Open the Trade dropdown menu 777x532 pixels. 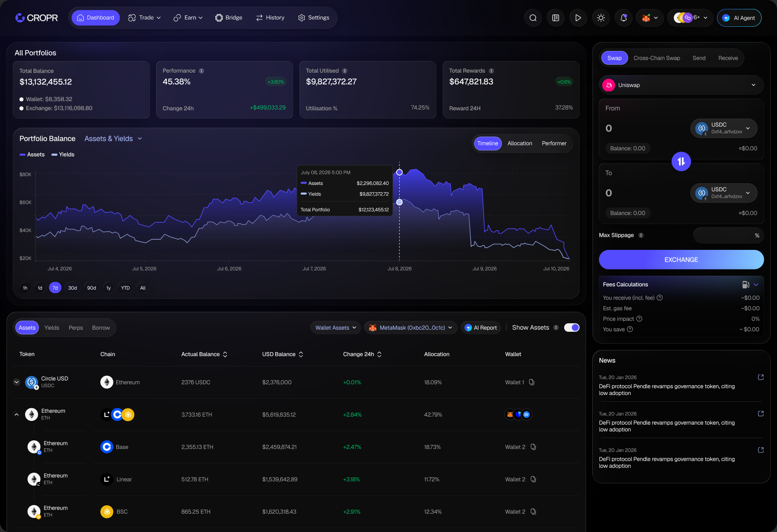click(144, 18)
